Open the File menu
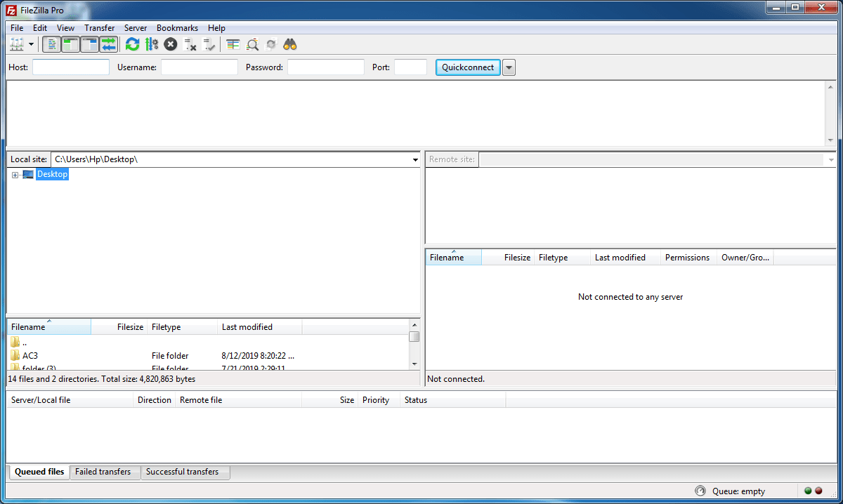 pos(18,28)
